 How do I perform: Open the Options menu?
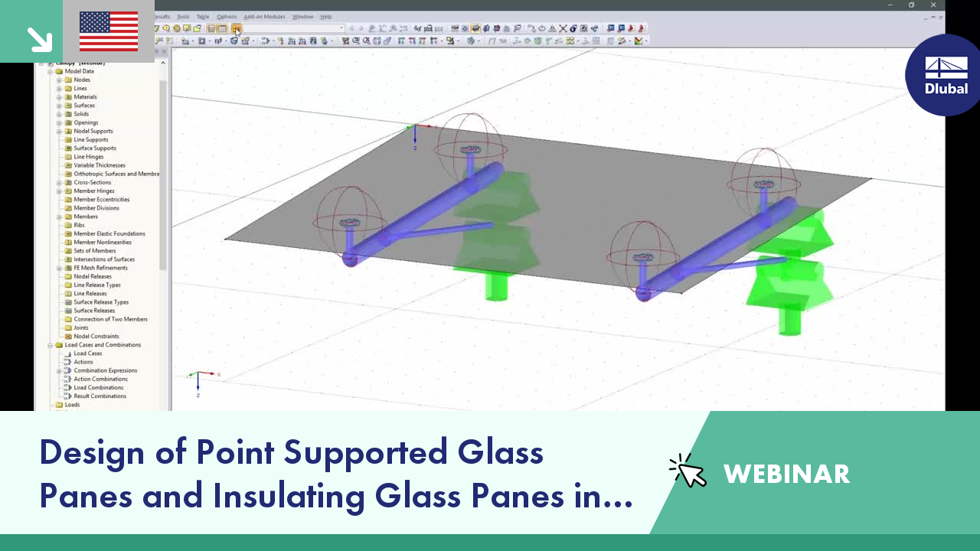(227, 16)
